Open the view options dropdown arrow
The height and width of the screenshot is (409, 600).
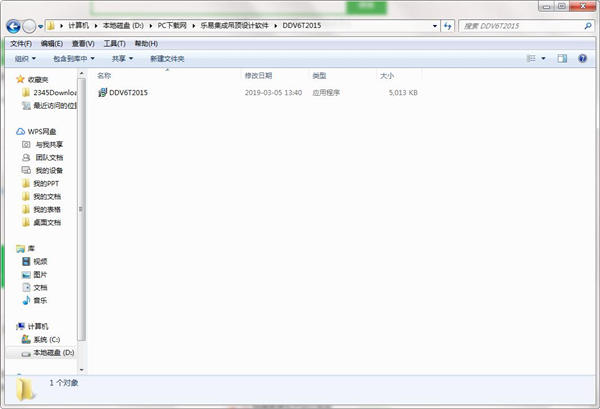543,59
